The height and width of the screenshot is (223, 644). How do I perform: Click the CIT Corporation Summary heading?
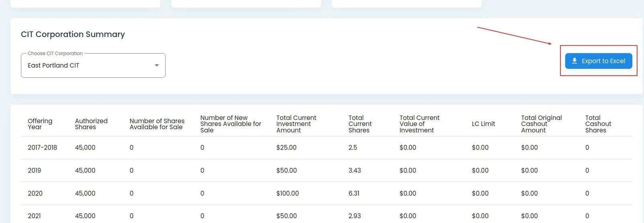(73, 34)
